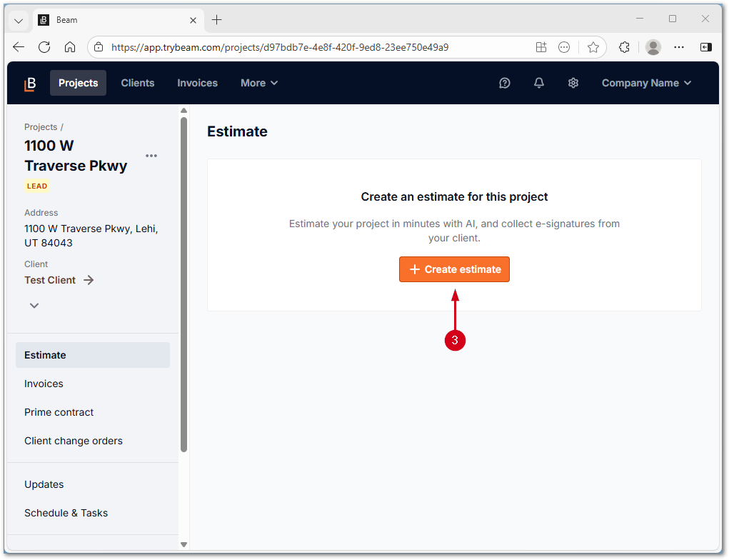Screen dimensions: 729x560
Task: Open the More navigation dropdown
Action: (258, 83)
